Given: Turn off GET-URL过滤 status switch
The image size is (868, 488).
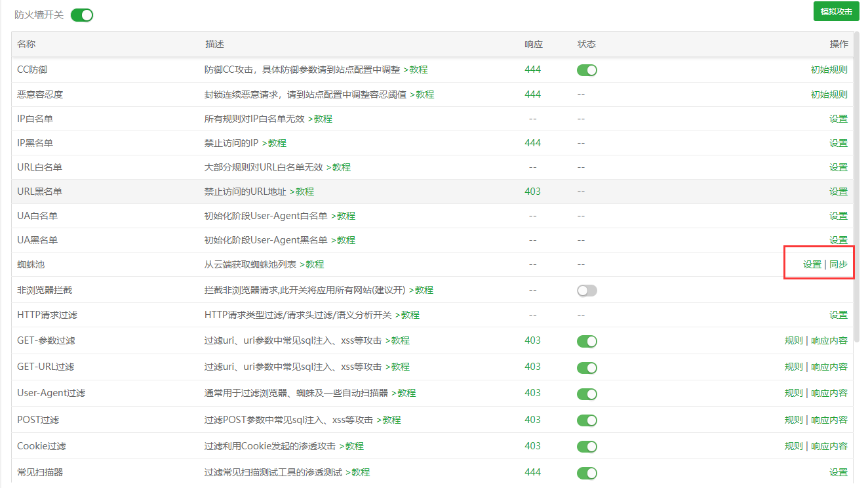Looking at the screenshot, I should [587, 367].
